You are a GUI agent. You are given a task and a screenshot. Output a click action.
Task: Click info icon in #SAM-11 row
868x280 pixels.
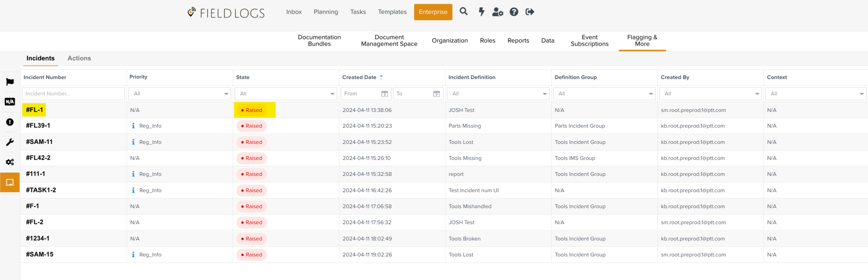(133, 142)
